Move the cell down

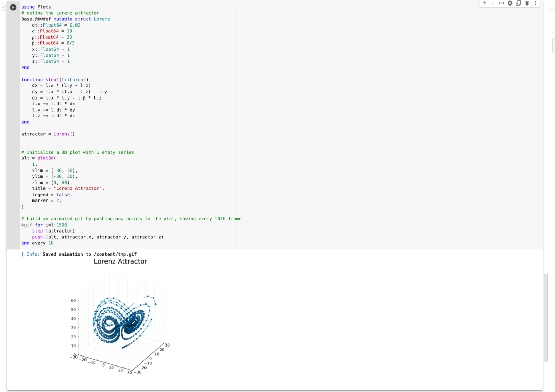click(493, 3)
